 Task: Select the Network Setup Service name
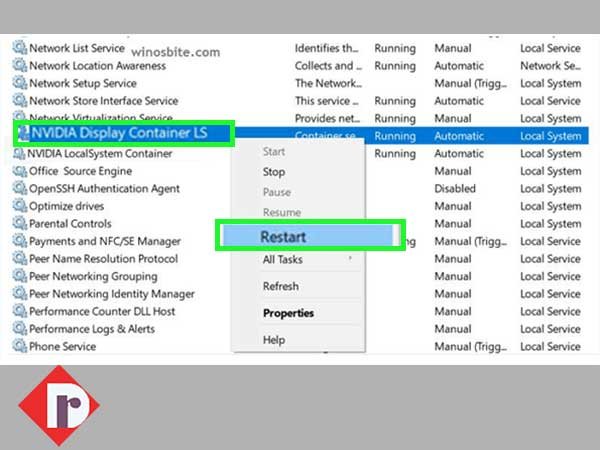[x=83, y=83]
